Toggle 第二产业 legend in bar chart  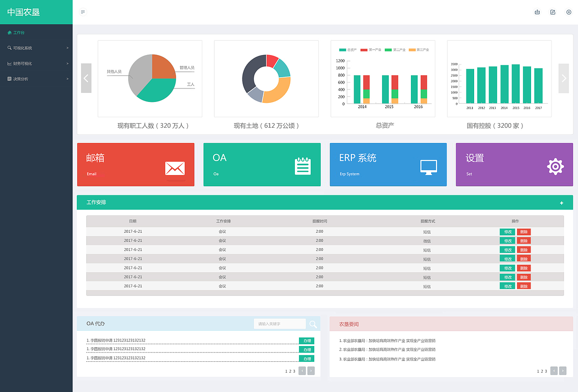point(395,50)
